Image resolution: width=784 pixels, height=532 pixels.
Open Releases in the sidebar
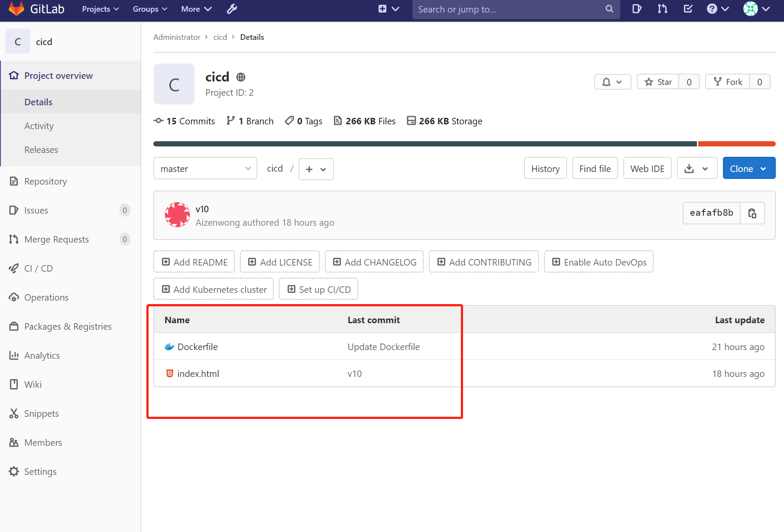tap(71, 149)
